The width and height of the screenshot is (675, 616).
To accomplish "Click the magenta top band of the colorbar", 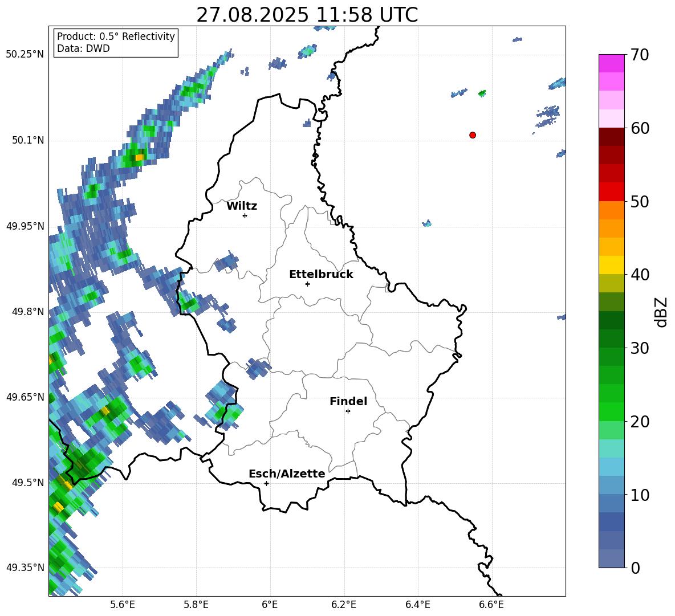I will (611, 63).
